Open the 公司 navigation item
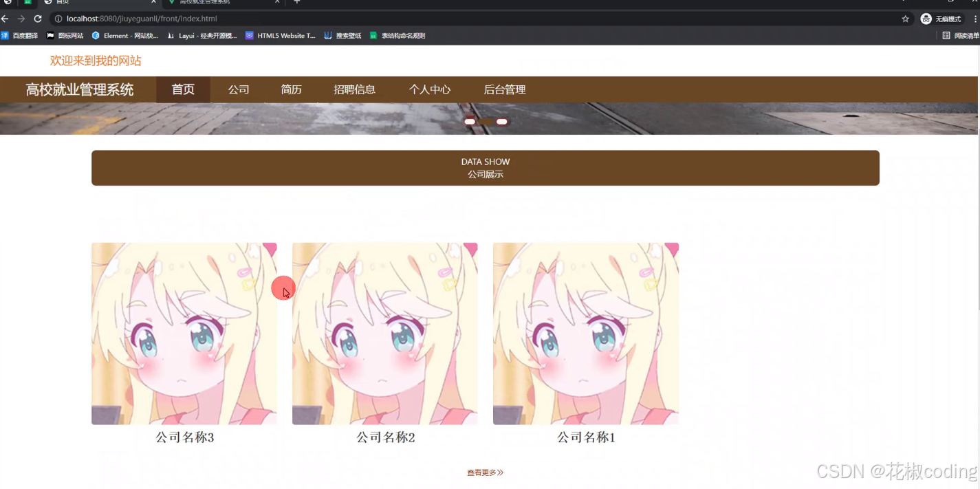Viewport: 980px width, 489px height. [x=239, y=89]
